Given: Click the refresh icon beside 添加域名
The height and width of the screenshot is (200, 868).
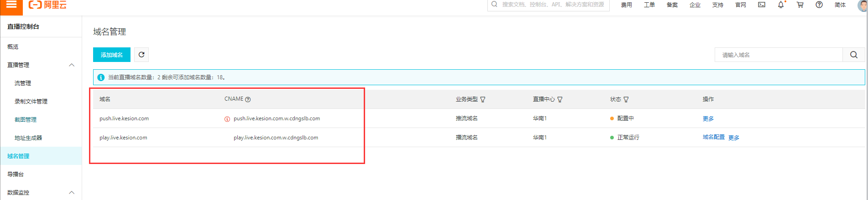Looking at the screenshot, I should coord(141,55).
